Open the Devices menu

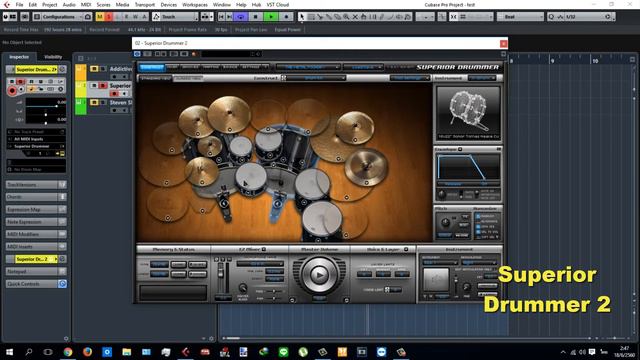tap(169, 4)
